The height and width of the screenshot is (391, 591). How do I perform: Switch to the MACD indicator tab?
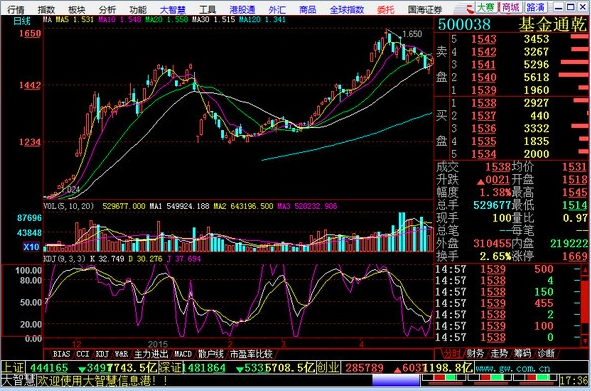coord(183,354)
